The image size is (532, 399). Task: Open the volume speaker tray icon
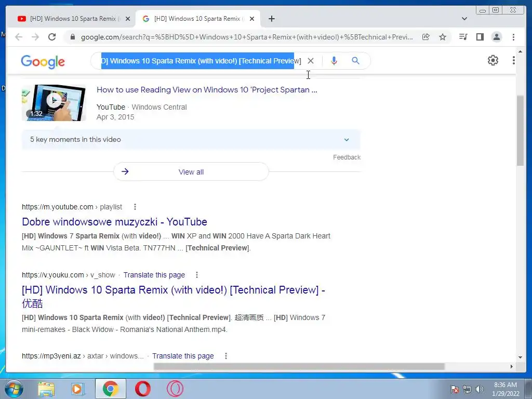pyautogui.click(x=479, y=389)
